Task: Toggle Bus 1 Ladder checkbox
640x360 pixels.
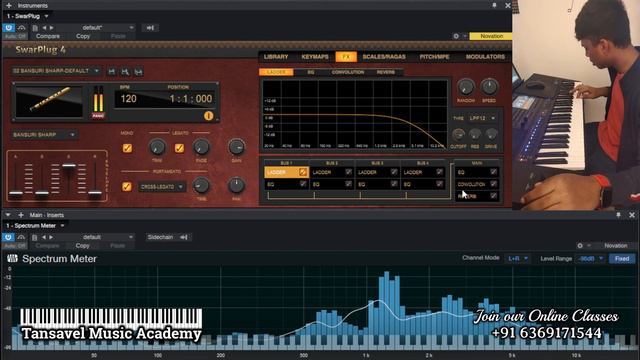Action: 302,172
